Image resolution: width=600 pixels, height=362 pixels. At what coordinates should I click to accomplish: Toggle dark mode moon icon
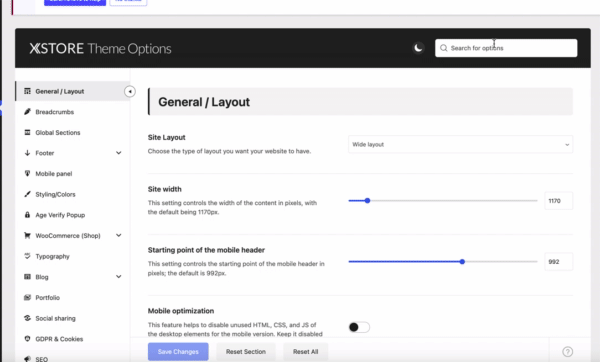418,48
